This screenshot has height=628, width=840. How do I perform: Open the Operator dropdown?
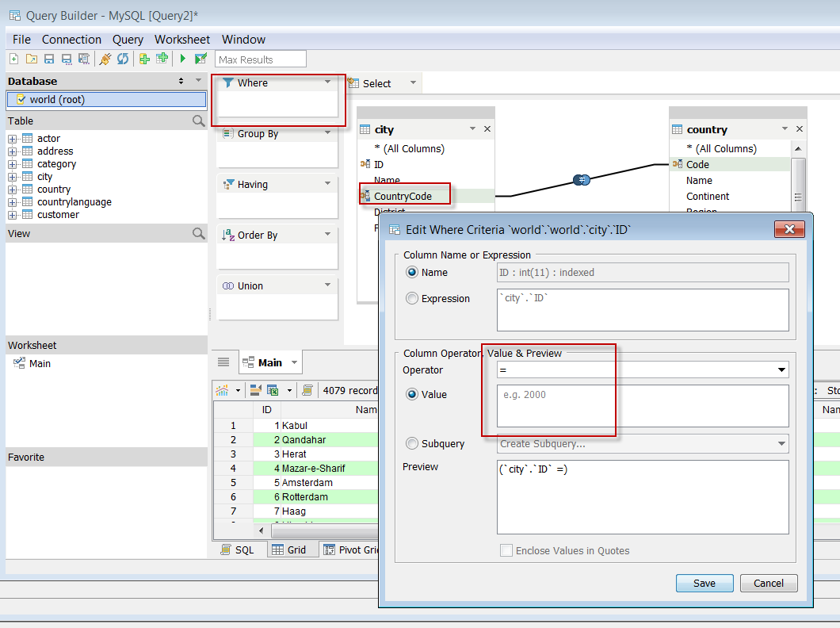[782, 370]
